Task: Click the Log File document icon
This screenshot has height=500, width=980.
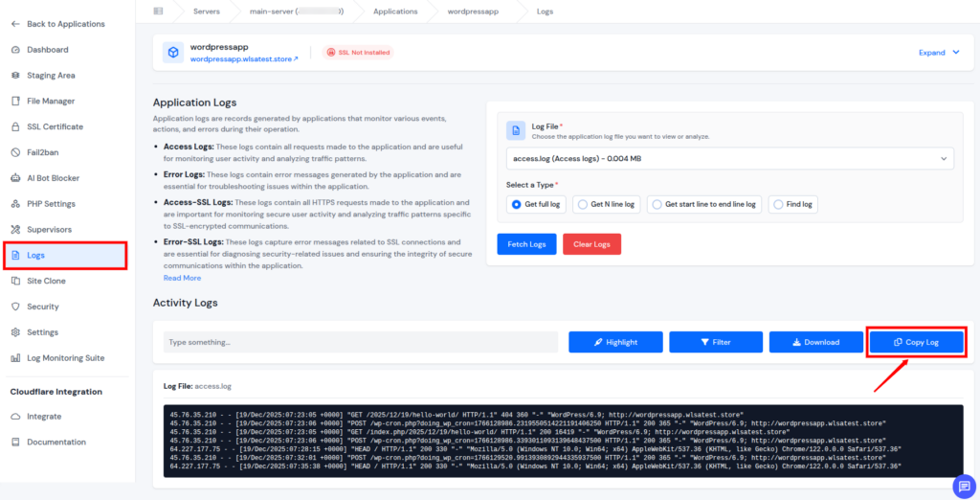Action: pyautogui.click(x=516, y=131)
